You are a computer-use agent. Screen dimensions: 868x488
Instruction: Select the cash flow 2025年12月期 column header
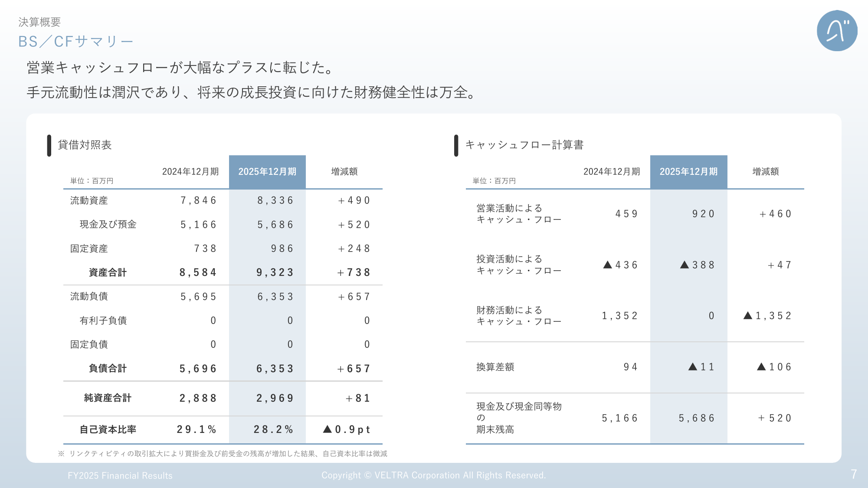click(x=688, y=172)
